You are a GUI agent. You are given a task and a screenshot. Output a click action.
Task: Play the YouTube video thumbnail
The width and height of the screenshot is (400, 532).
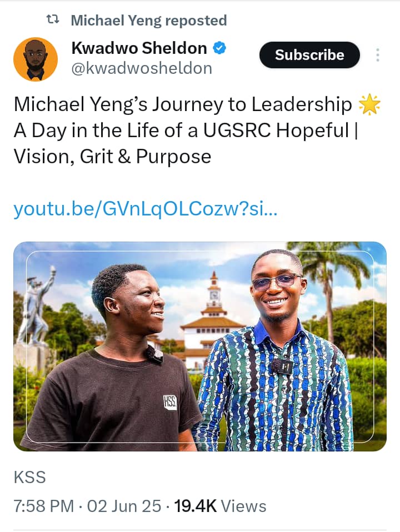(x=200, y=347)
